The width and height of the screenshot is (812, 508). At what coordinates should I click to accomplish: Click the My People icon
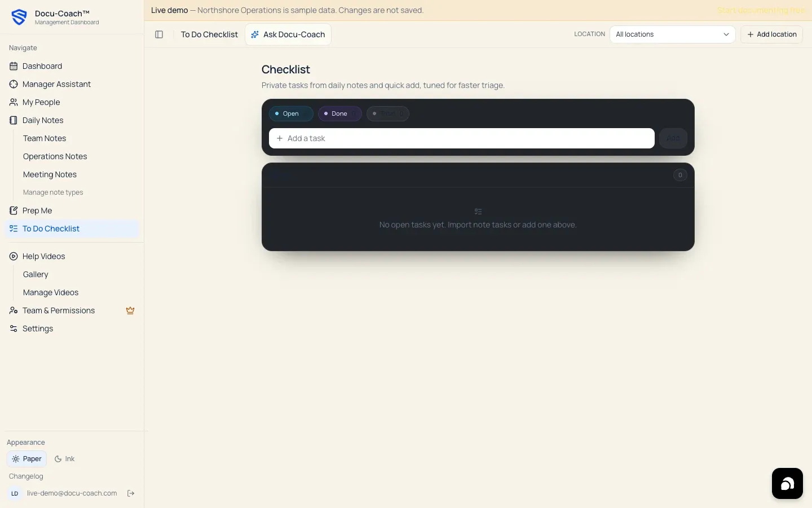14,102
